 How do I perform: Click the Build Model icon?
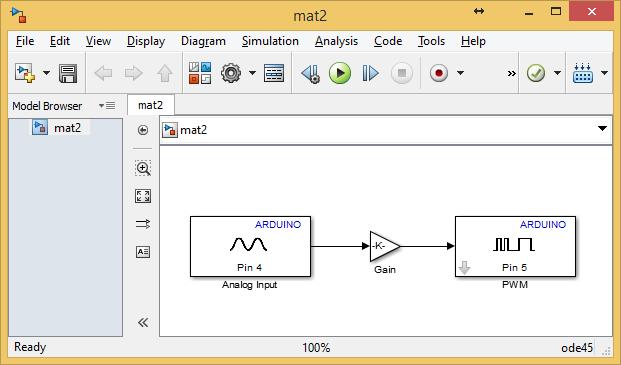[583, 73]
